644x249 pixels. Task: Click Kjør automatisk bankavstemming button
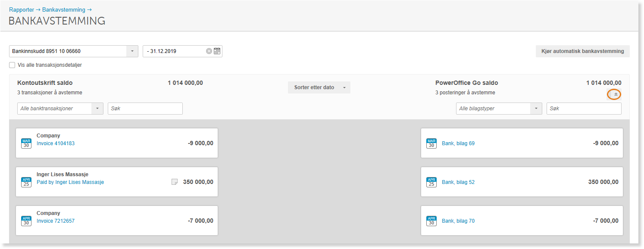point(582,51)
